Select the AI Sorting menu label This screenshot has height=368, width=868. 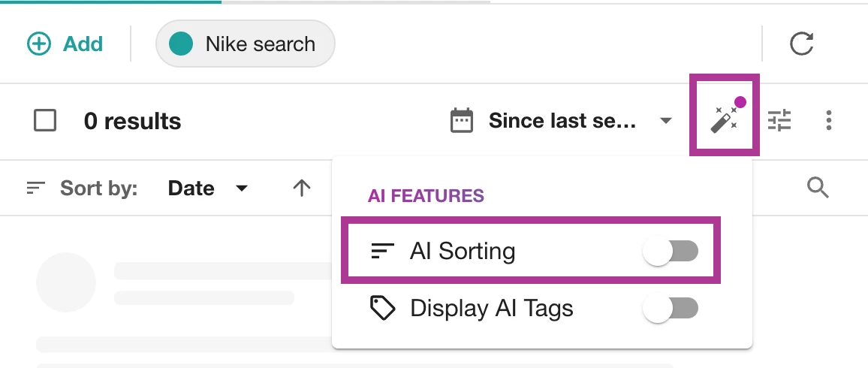click(463, 252)
